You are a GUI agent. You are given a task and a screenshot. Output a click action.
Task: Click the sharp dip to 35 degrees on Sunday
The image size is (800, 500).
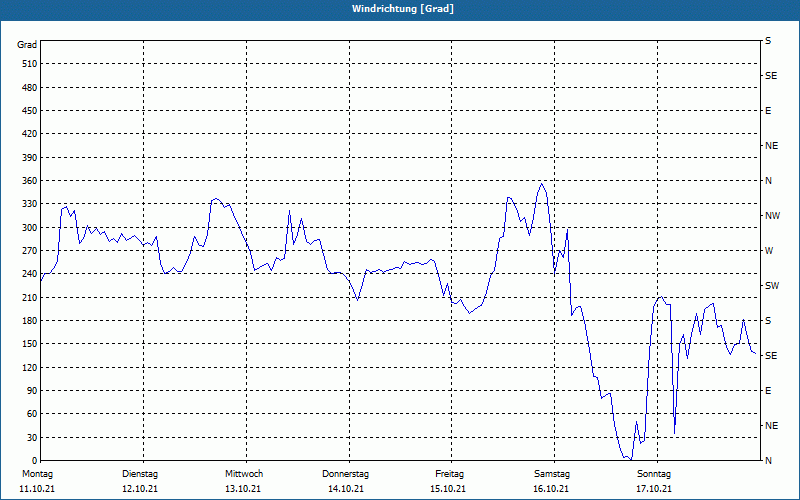(x=674, y=433)
